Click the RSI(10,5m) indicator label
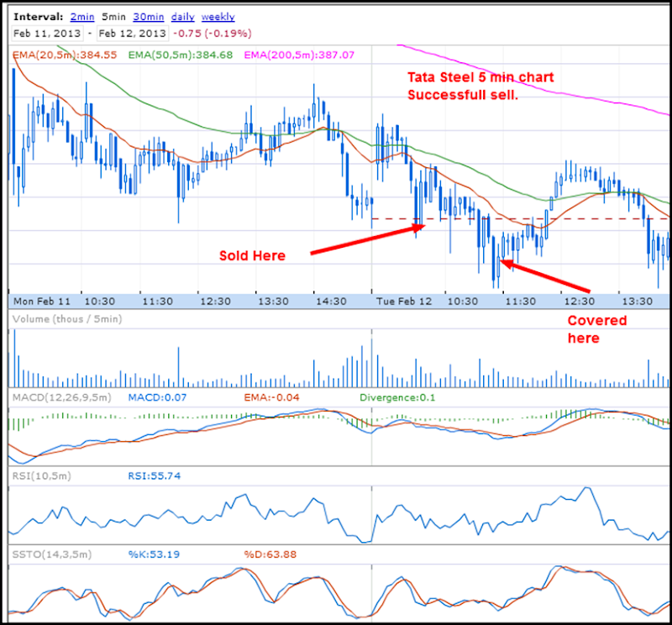The image size is (672, 625). 41,475
